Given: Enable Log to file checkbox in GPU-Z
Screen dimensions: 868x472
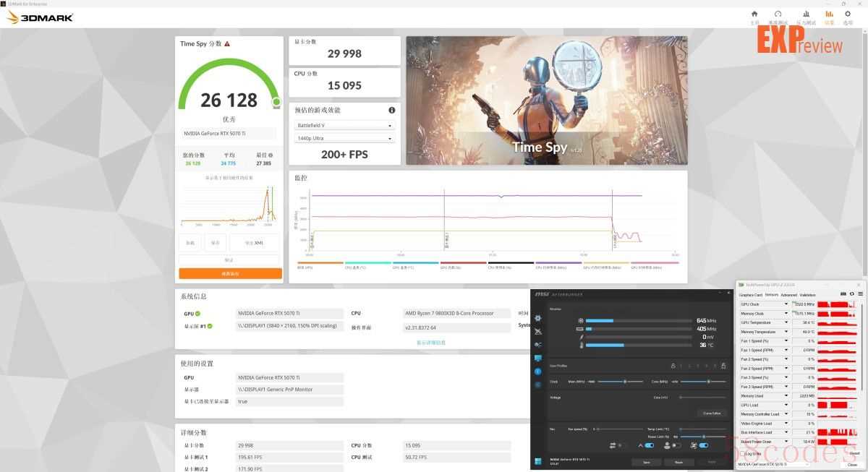Looking at the screenshot, I should pyautogui.click(x=742, y=453).
